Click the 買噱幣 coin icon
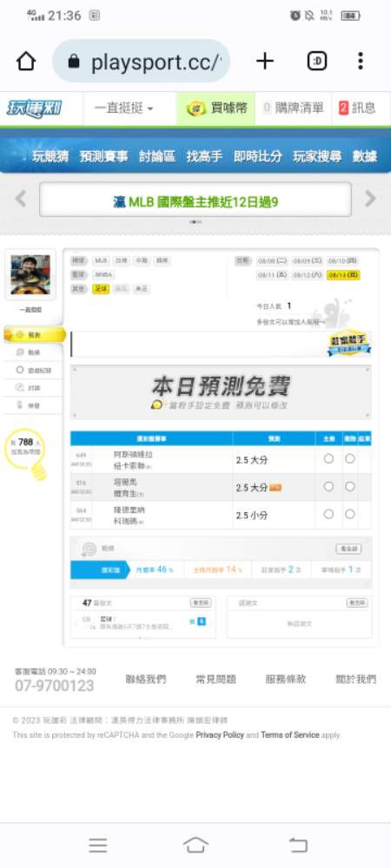Image resolution: width=391 pixels, height=868 pixels. click(196, 108)
